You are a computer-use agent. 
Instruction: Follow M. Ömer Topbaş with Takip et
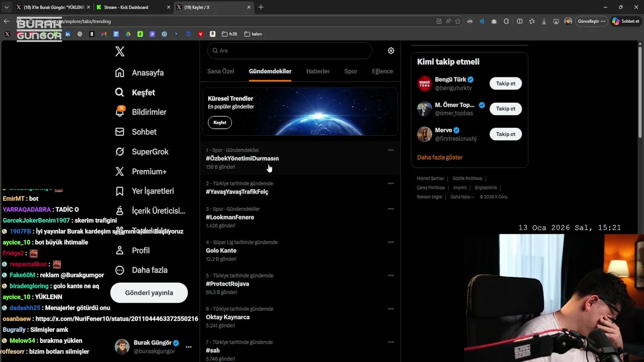(x=506, y=109)
